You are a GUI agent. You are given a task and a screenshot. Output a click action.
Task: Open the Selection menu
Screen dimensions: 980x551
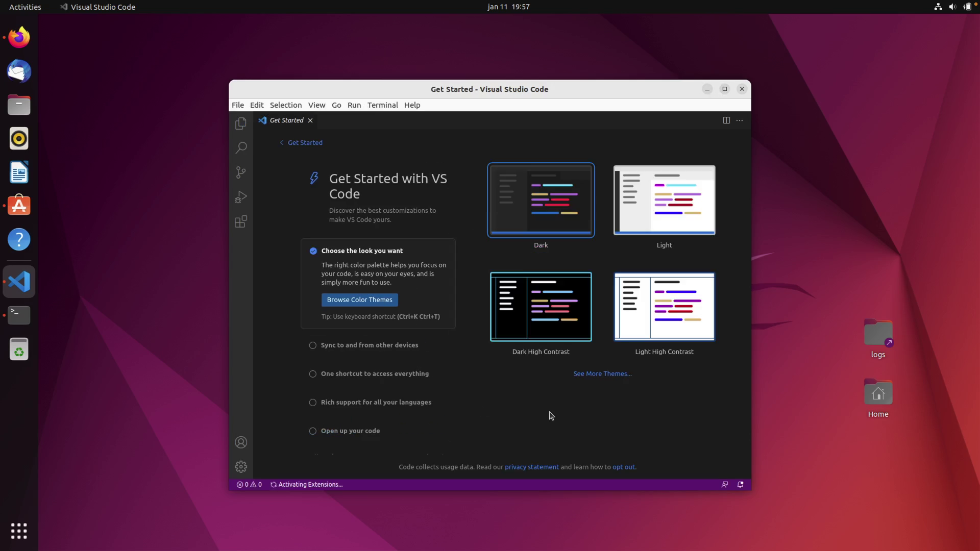click(286, 105)
